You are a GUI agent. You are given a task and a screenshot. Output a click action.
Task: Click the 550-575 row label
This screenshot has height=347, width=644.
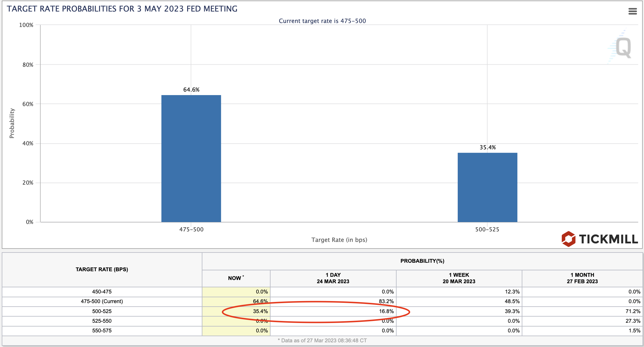pos(102,331)
